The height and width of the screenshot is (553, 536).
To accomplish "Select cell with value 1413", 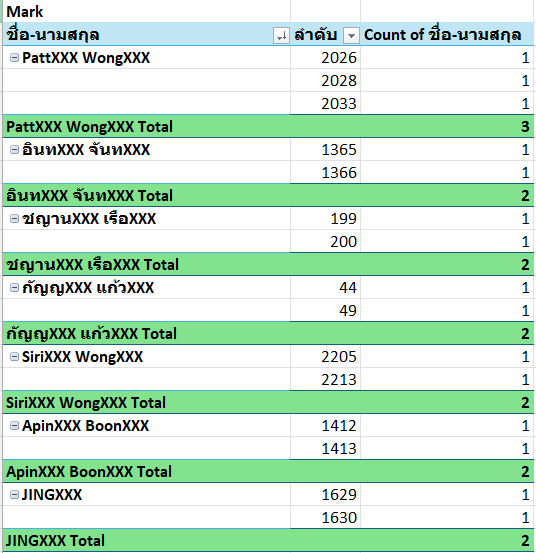I will coord(325,449).
